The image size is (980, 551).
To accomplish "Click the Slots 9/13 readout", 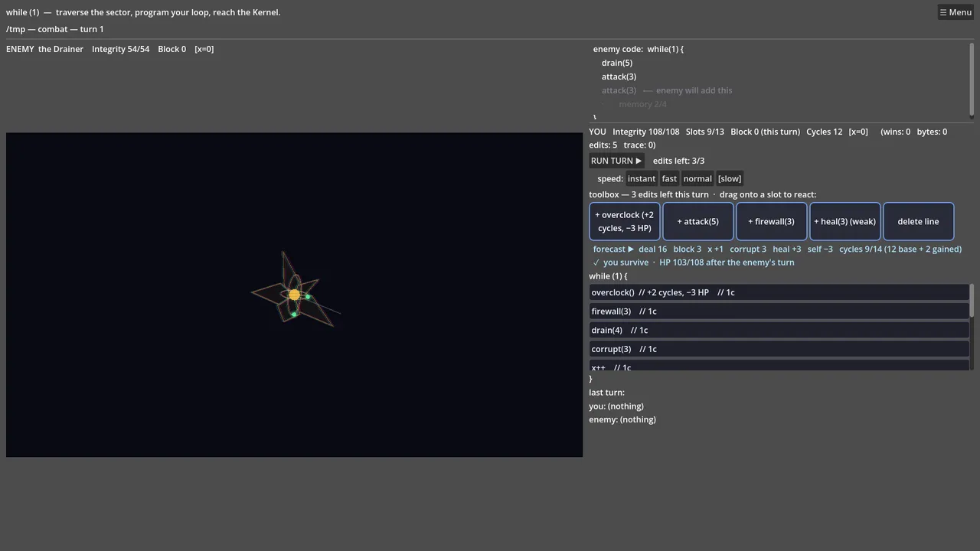I will pyautogui.click(x=705, y=132).
